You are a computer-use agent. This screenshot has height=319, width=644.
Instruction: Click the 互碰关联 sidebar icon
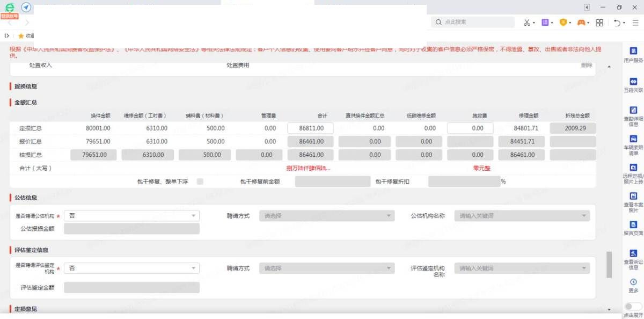click(633, 82)
